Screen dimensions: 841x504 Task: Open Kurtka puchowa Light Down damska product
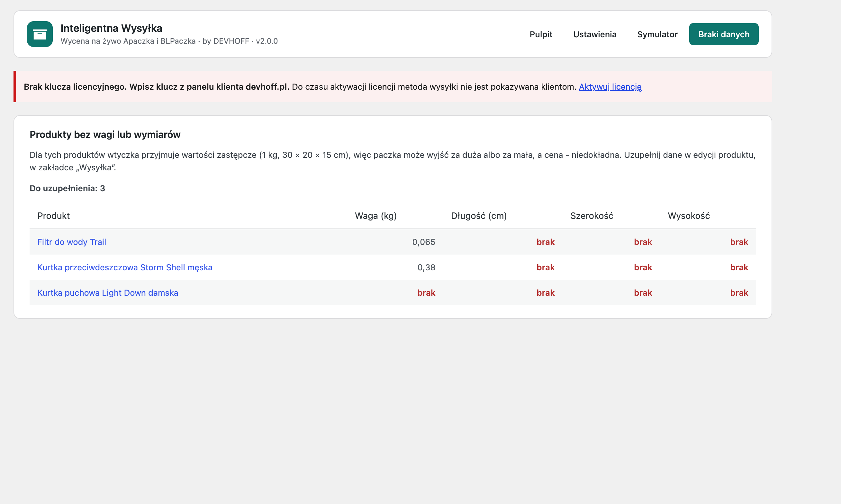[107, 293]
